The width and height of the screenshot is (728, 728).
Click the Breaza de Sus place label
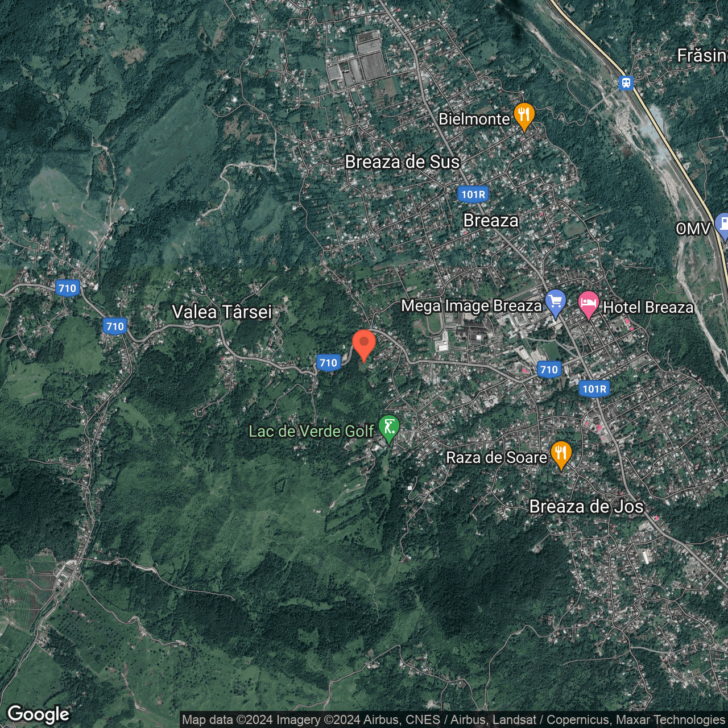tap(402, 162)
